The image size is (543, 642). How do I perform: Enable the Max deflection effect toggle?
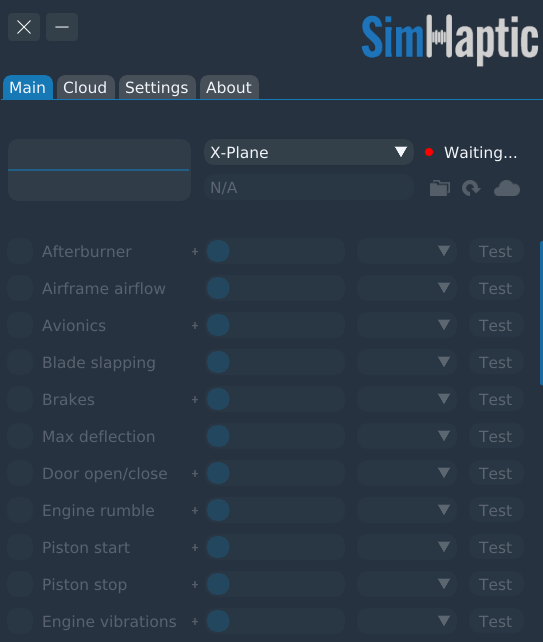[x=20, y=436]
